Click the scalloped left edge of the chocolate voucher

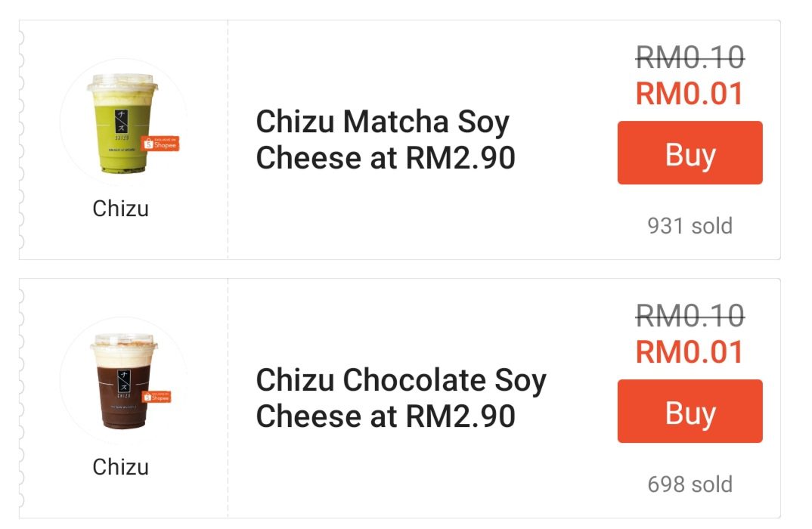click(22, 398)
